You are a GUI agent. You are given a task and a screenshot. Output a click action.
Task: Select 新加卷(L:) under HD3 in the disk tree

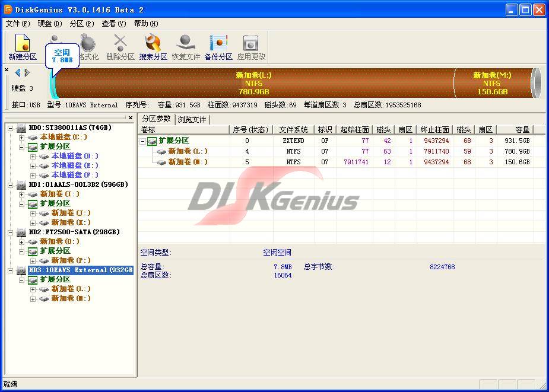pyautogui.click(x=71, y=289)
